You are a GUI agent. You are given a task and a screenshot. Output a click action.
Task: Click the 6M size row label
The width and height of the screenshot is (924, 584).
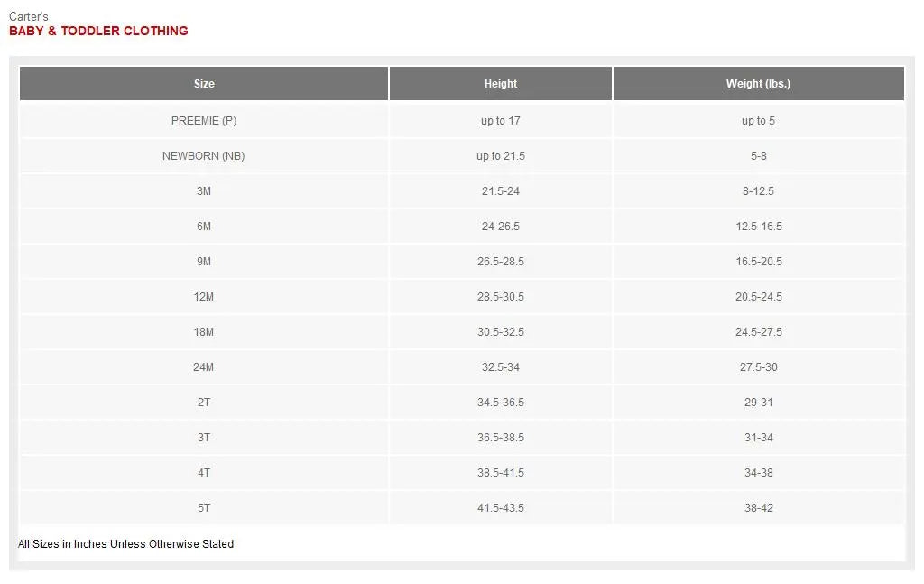204,227
